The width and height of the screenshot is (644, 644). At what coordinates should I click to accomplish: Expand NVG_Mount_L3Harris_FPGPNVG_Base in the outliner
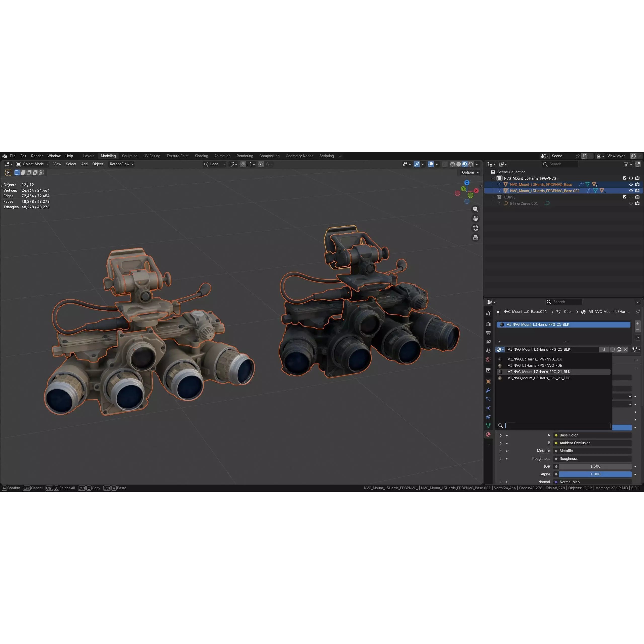coord(500,184)
